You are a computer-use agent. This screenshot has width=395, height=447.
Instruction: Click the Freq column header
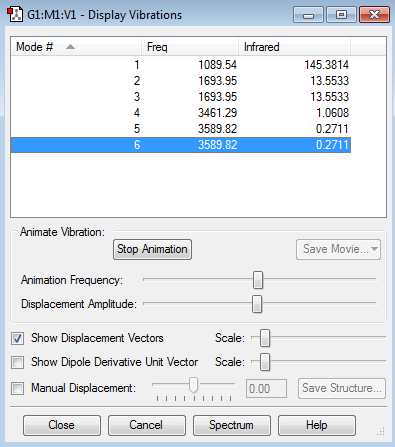pyautogui.click(x=190, y=47)
